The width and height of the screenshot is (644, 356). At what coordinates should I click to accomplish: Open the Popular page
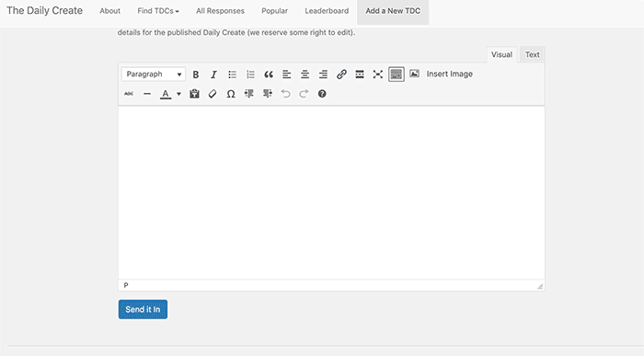[x=275, y=11]
